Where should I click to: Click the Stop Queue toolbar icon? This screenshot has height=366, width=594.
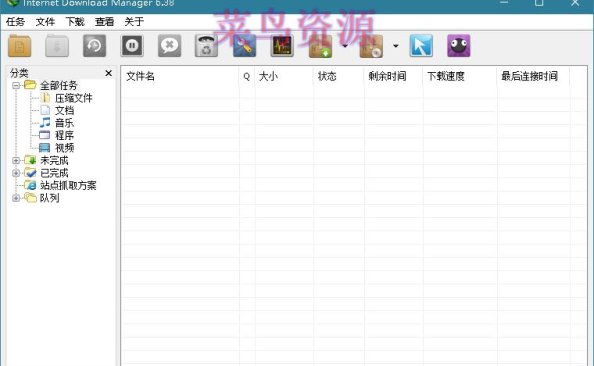coord(371,46)
